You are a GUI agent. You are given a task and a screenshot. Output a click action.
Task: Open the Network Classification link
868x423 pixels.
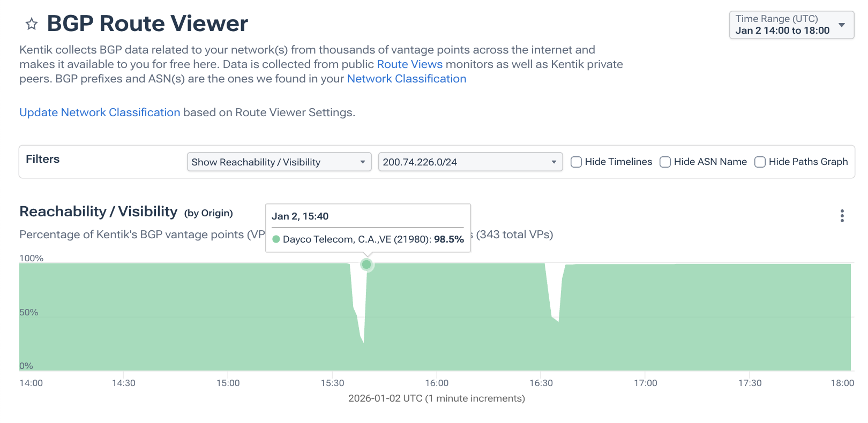click(x=406, y=79)
